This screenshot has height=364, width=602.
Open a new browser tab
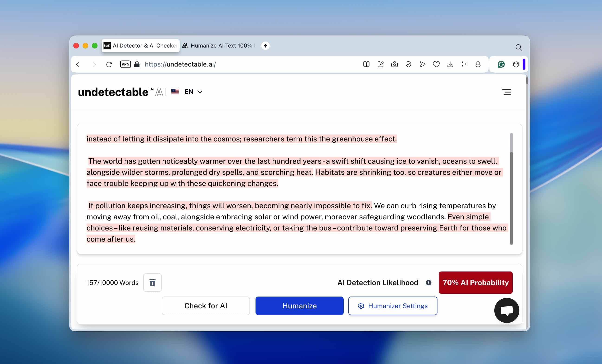(x=265, y=46)
